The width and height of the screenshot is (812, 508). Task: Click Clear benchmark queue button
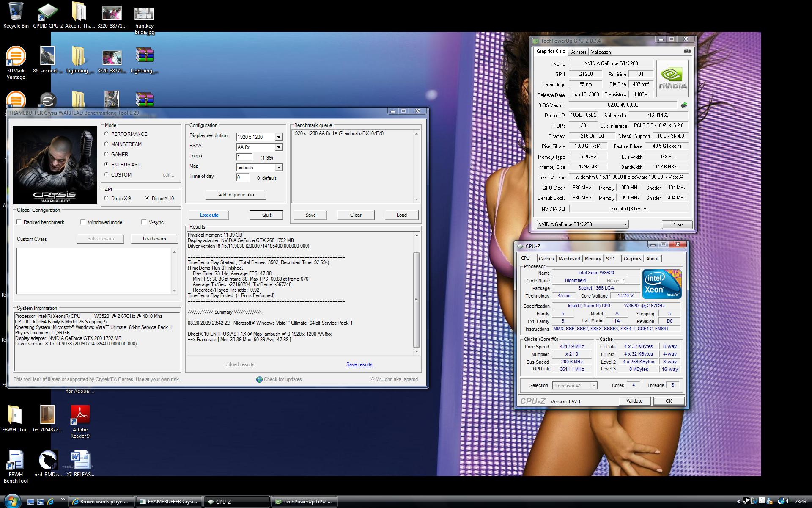(x=356, y=215)
